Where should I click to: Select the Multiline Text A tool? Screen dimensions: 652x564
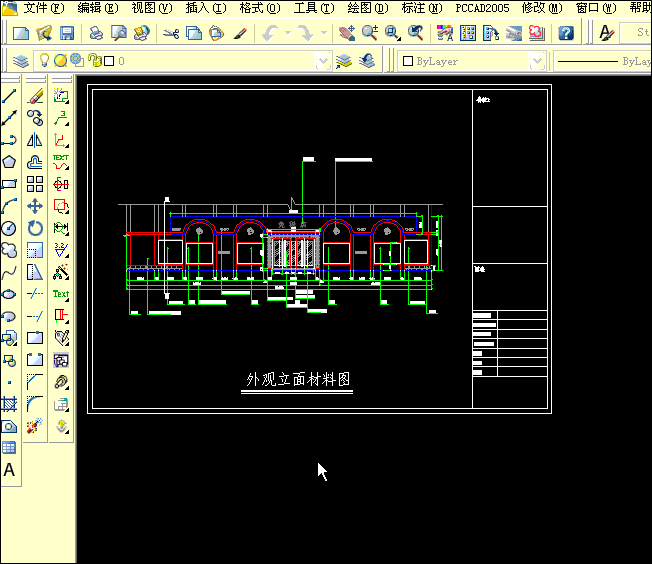pos(9,470)
